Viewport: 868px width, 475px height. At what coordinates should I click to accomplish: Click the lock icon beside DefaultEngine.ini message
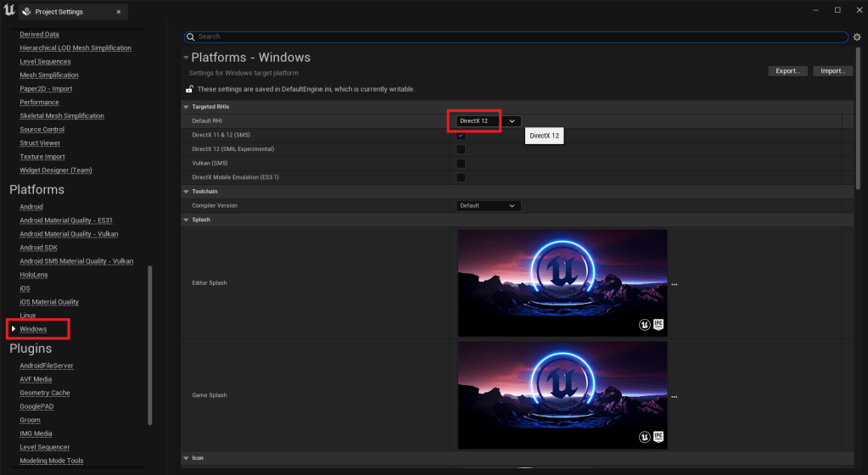click(x=190, y=89)
